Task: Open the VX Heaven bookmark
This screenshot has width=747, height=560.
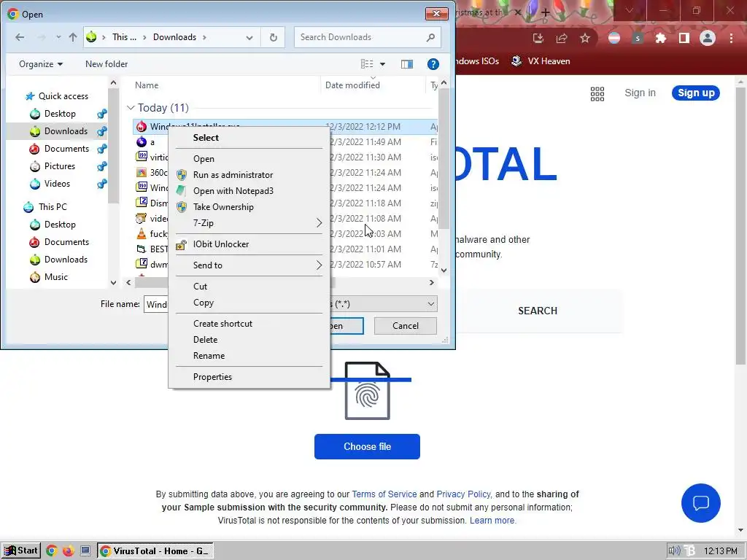Action: 541,61
